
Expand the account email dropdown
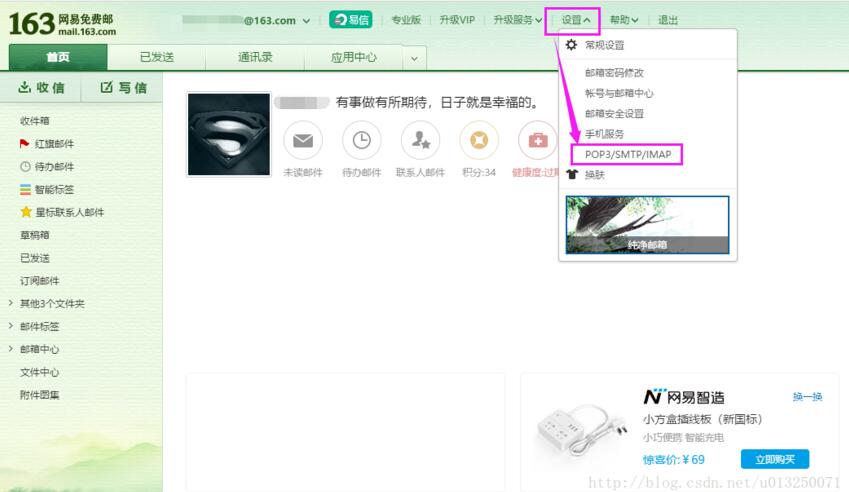coord(306,21)
